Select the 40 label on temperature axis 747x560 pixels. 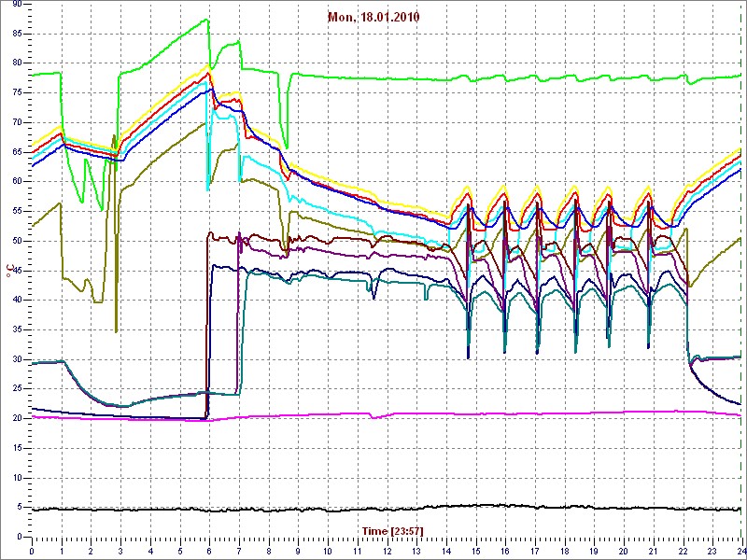pos(17,300)
